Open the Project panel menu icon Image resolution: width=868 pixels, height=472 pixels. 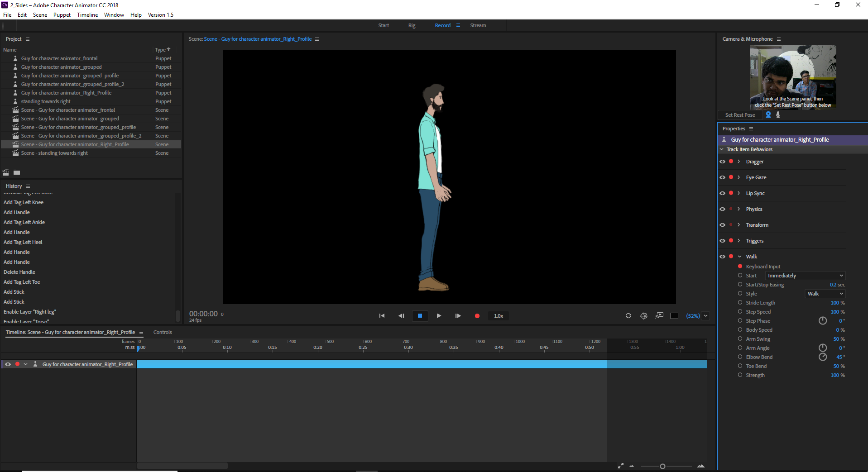[x=28, y=39]
